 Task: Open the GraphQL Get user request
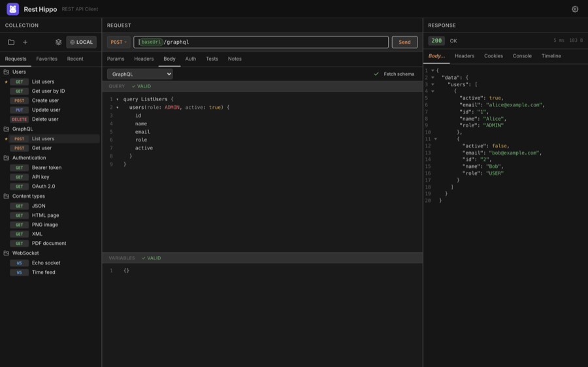click(x=42, y=148)
